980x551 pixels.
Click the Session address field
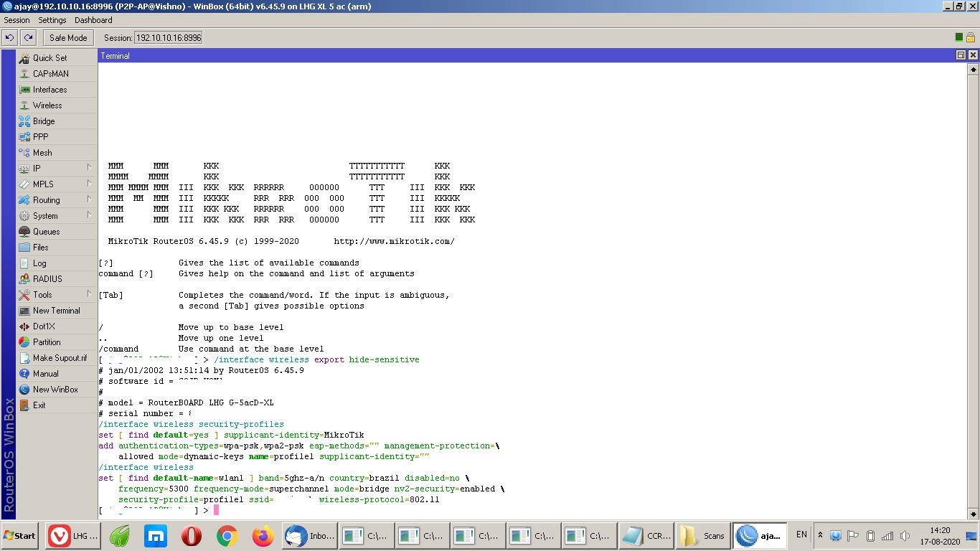tap(169, 37)
